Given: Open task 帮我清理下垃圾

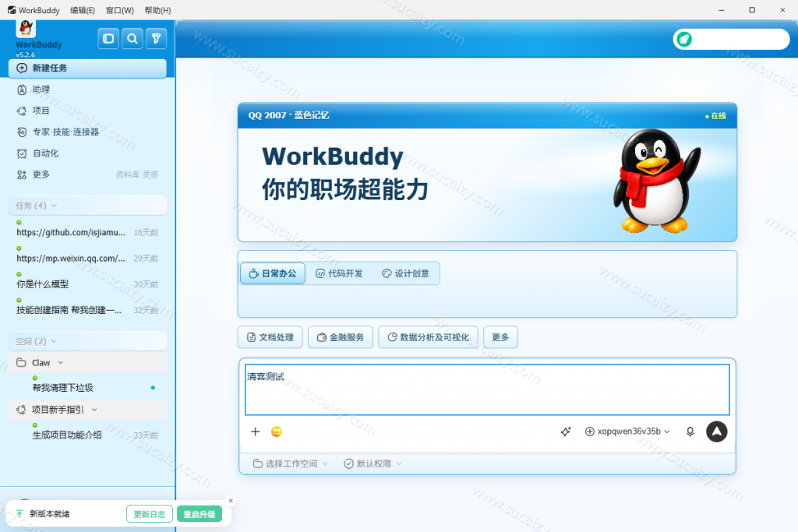Looking at the screenshot, I should [87, 386].
